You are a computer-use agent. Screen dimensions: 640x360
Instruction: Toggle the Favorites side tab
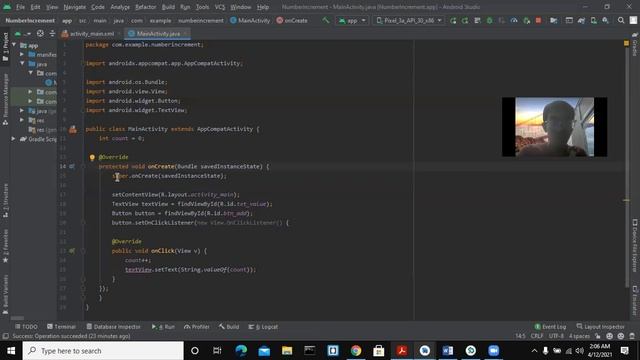[x=5, y=246]
